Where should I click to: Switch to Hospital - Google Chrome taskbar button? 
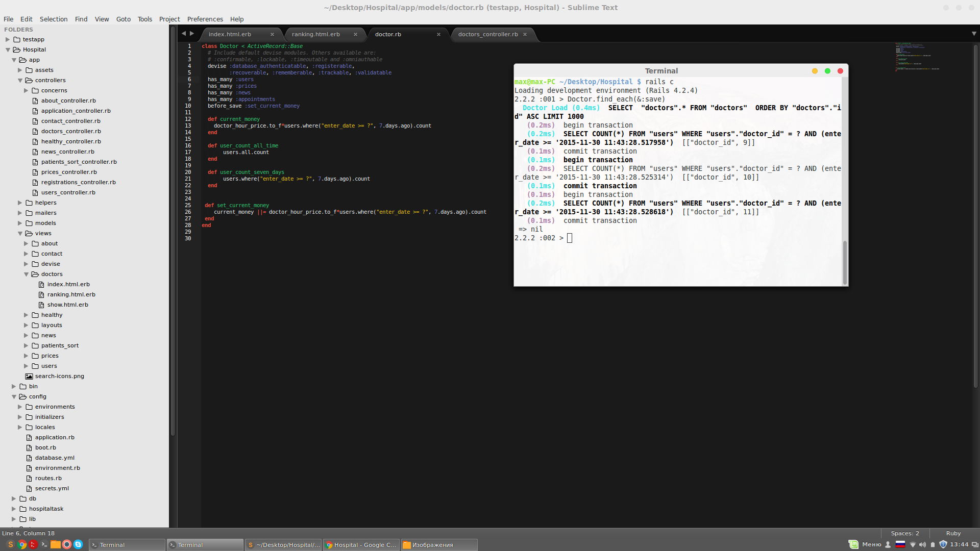point(361,544)
